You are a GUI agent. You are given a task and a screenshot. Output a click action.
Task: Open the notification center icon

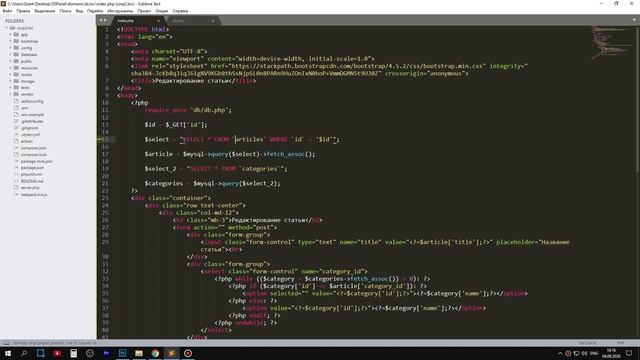(x=629, y=353)
